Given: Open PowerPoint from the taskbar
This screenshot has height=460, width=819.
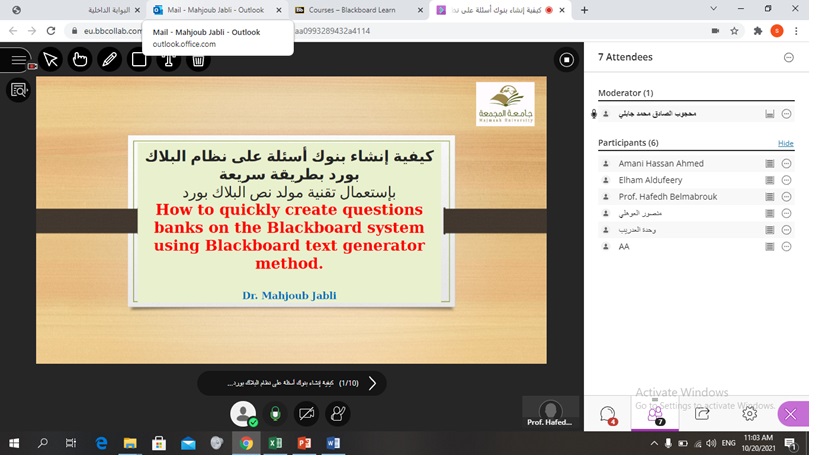Looking at the screenshot, I should (304, 443).
